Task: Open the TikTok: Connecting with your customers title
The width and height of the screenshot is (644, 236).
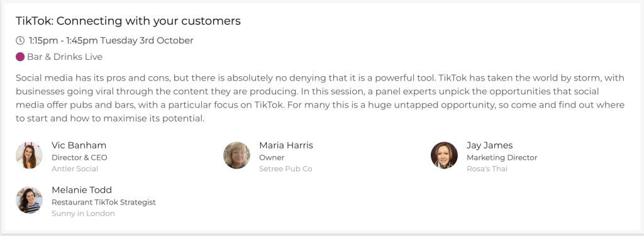Action: point(128,21)
